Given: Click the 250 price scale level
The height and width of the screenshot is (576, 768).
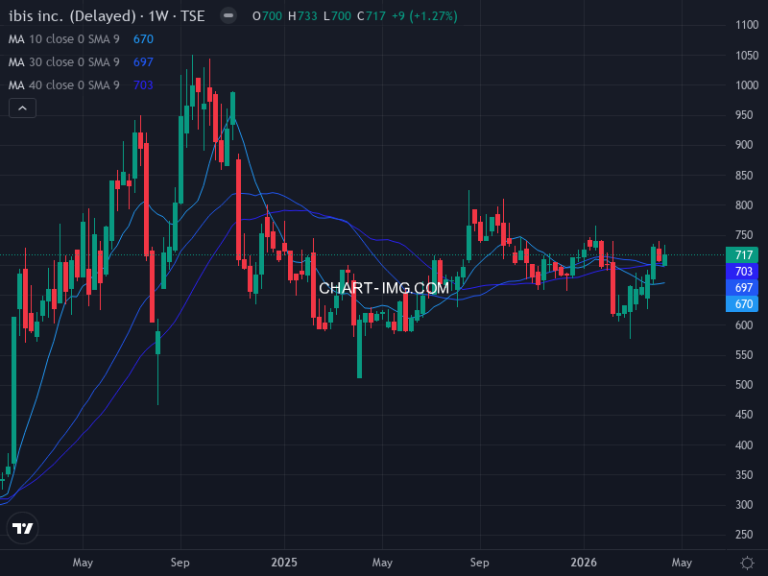Looking at the screenshot, I should (746, 535).
